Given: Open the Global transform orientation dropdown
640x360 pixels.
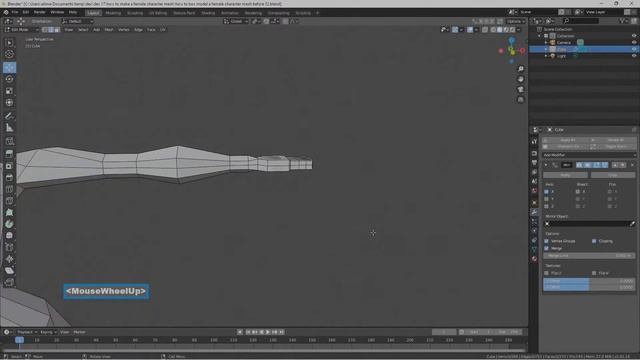Looking at the screenshot, I should (x=236, y=21).
